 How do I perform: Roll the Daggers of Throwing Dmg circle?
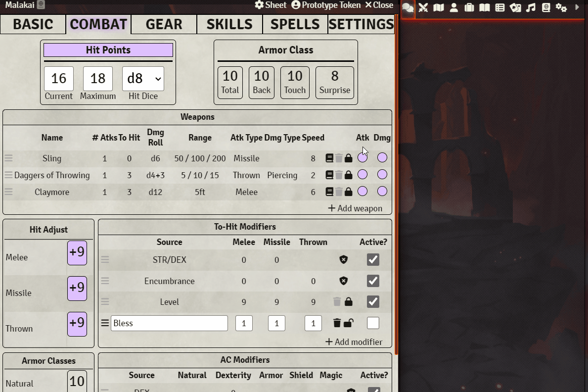click(382, 175)
